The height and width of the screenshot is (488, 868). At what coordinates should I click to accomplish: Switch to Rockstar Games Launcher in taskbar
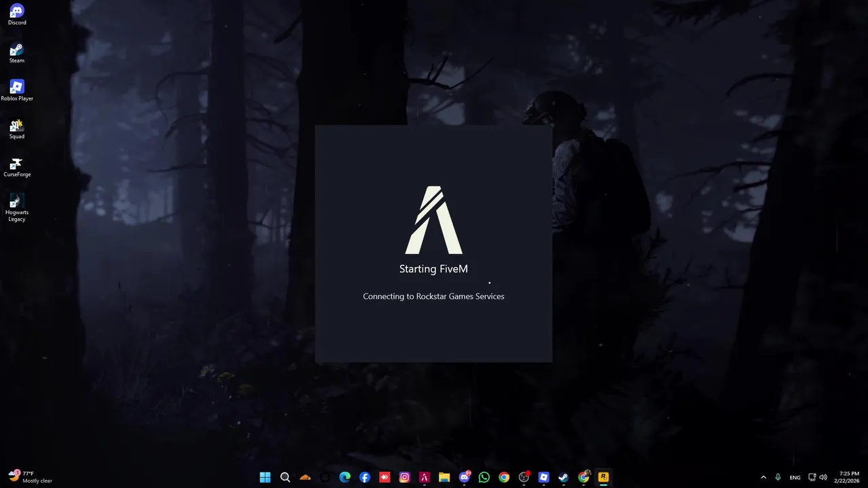(x=604, y=477)
